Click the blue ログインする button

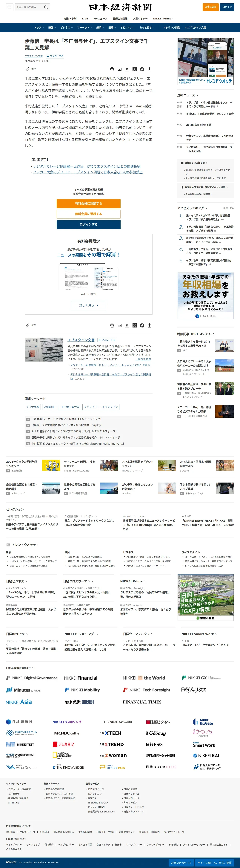89,224
